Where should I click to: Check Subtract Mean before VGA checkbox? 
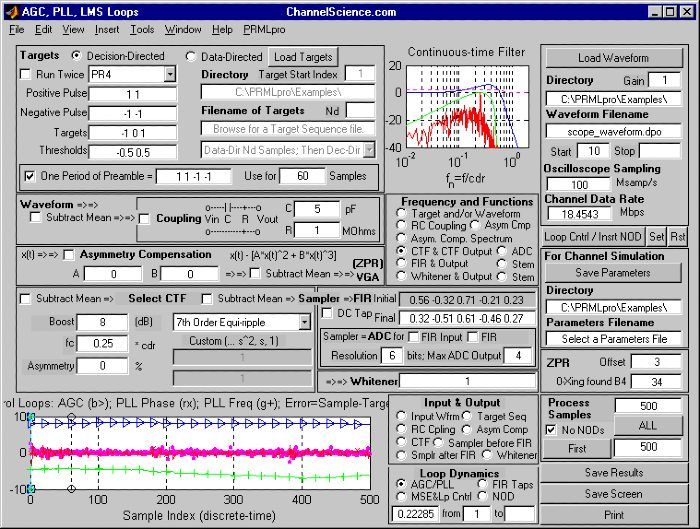click(254, 273)
